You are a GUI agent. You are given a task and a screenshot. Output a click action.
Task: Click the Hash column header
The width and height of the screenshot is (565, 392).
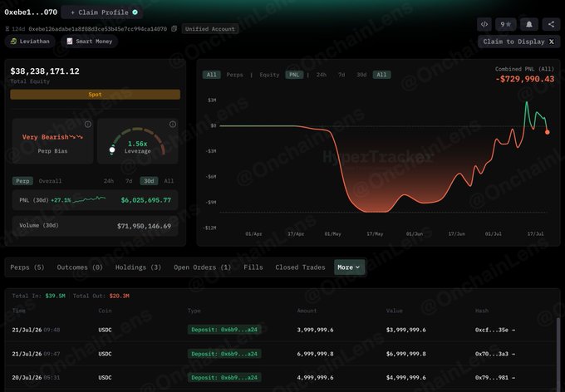(482, 311)
